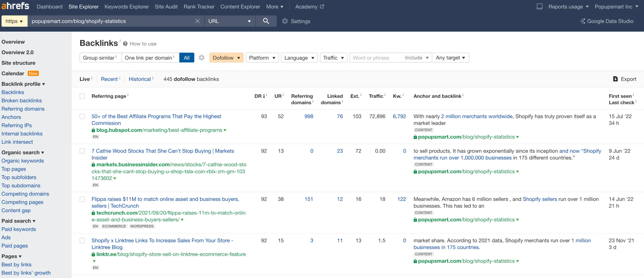Open the Platform filter dropdown

(x=262, y=58)
